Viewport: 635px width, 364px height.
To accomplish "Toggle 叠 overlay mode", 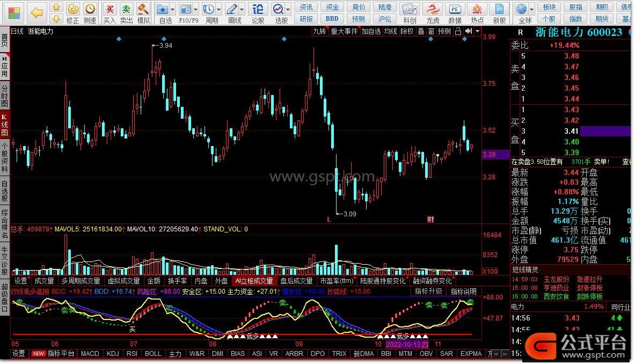I will click(421, 31).
